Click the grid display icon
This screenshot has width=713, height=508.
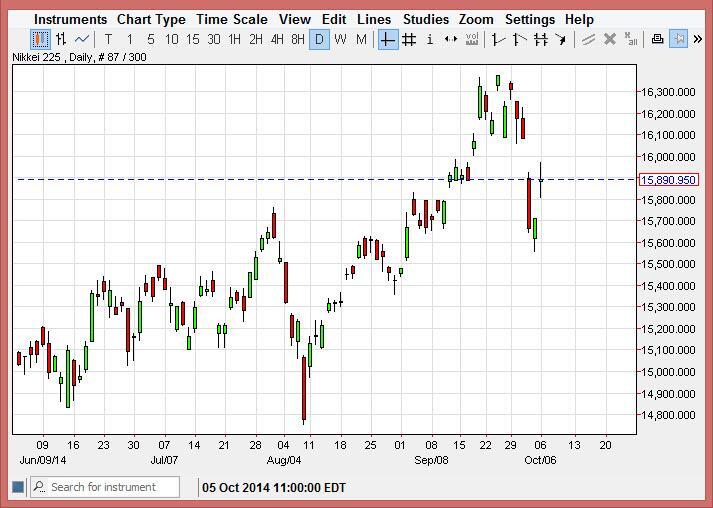[x=408, y=40]
